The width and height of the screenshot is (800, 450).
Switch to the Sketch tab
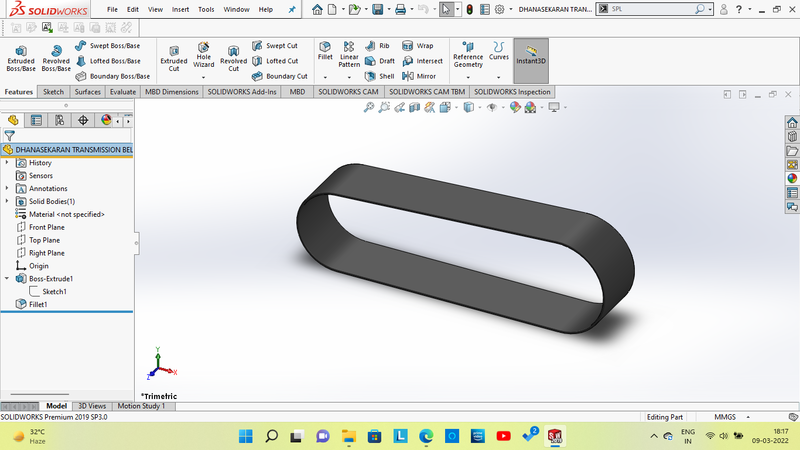pyautogui.click(x=53, y=92)
